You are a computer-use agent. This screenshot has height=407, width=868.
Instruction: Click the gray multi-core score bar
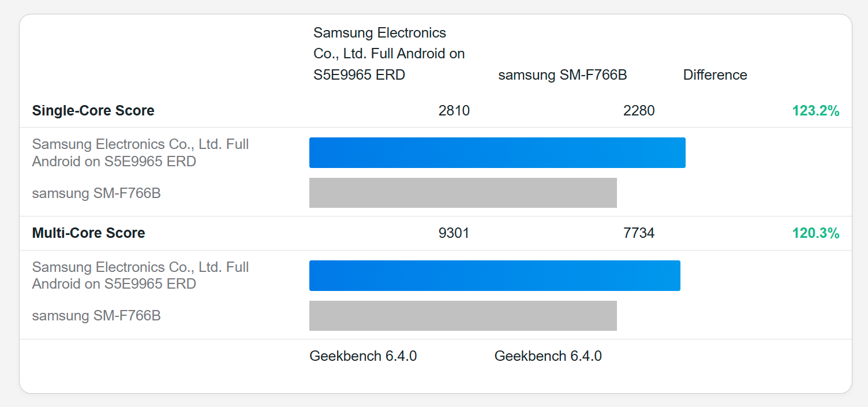[463, 316]
